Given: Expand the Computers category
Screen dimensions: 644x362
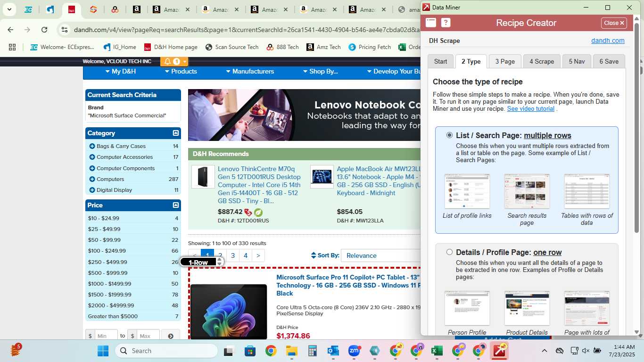Looking at the screenshot, I should (92, 179).
